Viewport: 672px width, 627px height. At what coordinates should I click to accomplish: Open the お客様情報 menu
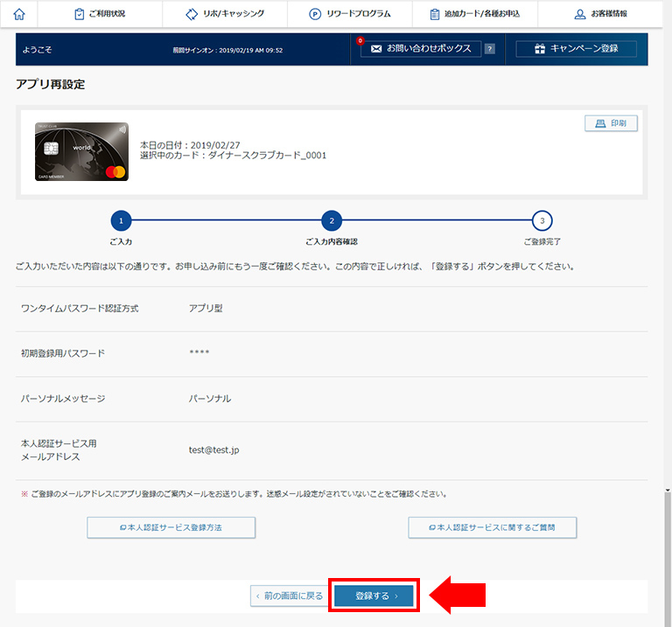click(x=600, y=14)
